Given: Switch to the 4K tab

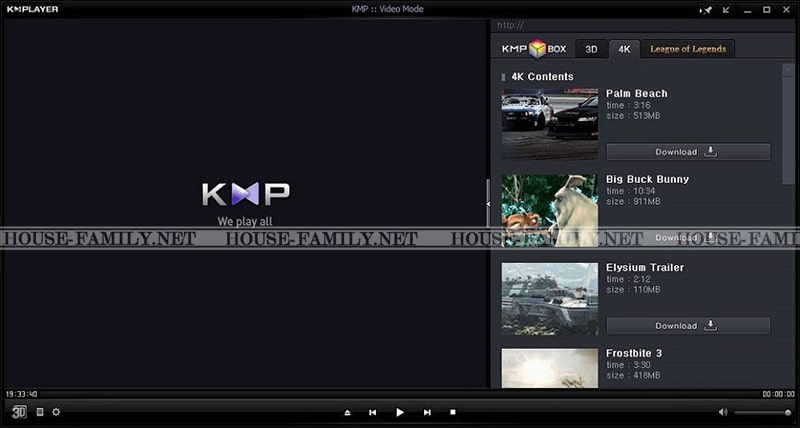Looking at the screenshot, I should tap(624, 49).
